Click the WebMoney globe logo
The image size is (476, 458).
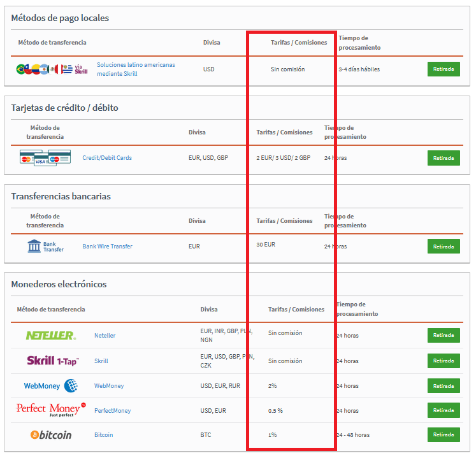[x=51, y=385]
